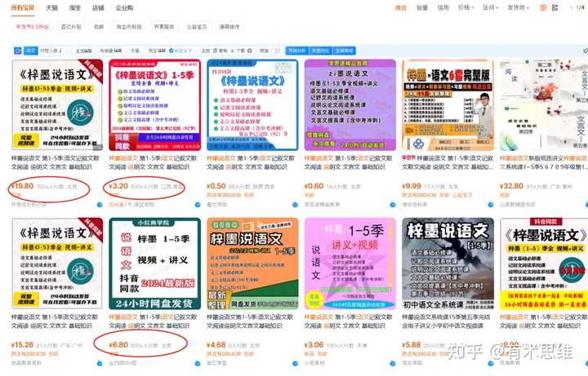This screenshot has height=376, width=588.
Task: Switch to the 淘宝 tab
Action: (x=75, y=7)
